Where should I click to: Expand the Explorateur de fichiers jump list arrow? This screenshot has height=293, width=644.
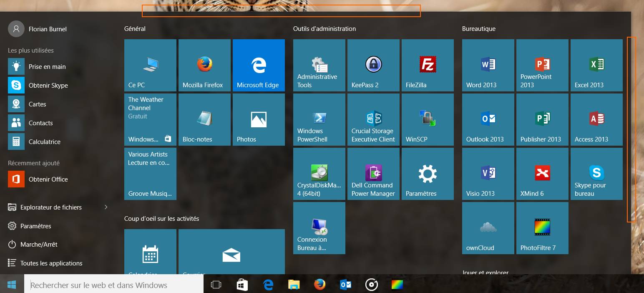click(106, 207)
